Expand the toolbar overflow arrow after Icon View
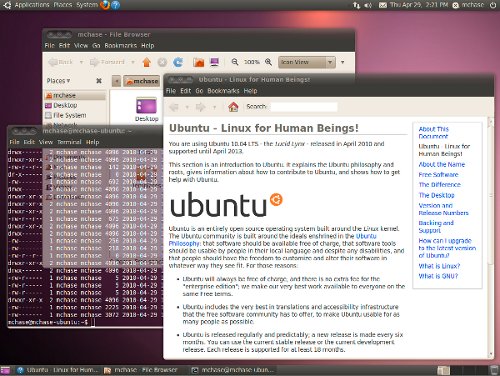 pyautogui.click(x=342, y=62)
